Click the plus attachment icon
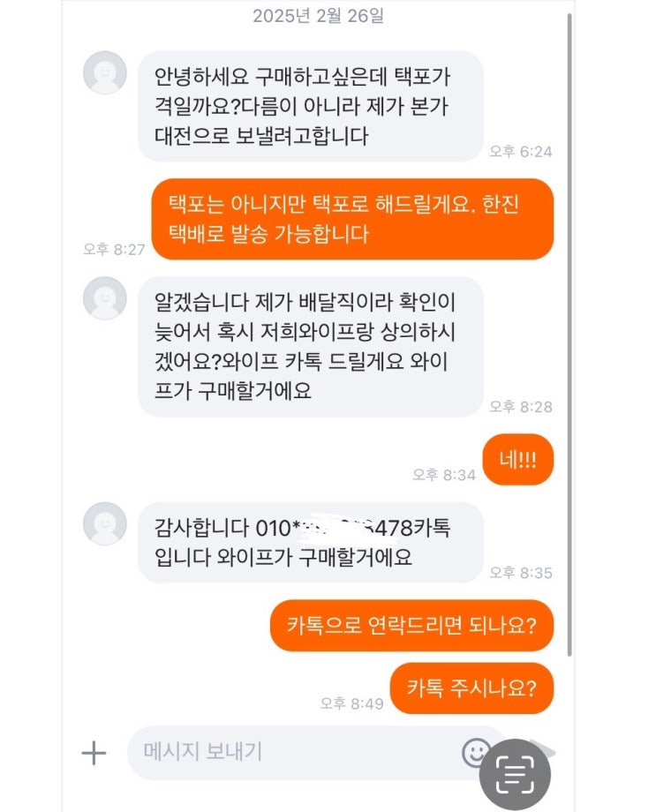Screen dimensions: 656x812 click(94, 753)
